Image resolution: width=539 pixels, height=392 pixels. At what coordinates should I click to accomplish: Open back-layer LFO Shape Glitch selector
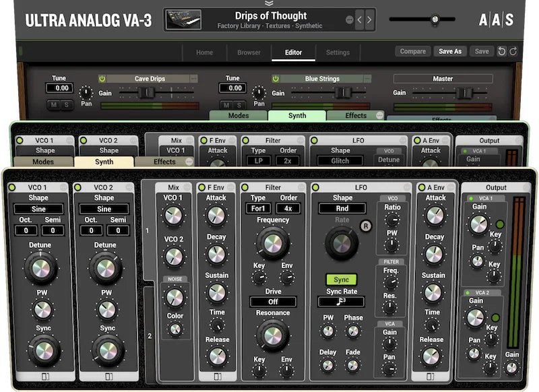pyautogui.click(x=340, y=160)
